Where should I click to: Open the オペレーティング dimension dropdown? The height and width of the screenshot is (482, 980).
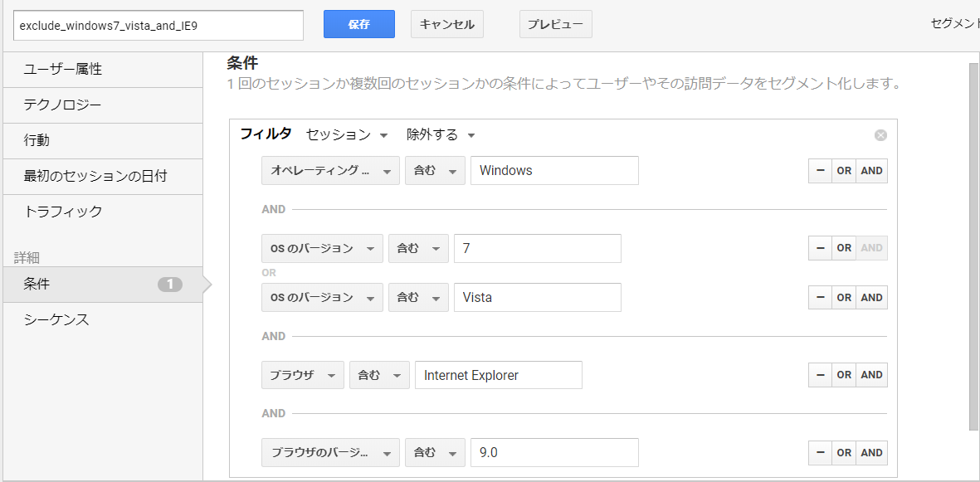[x=330, y=171]
